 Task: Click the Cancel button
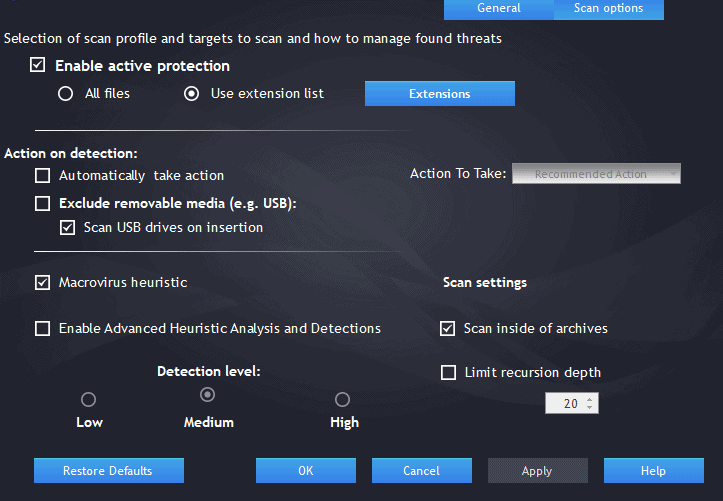click(422, 471)
